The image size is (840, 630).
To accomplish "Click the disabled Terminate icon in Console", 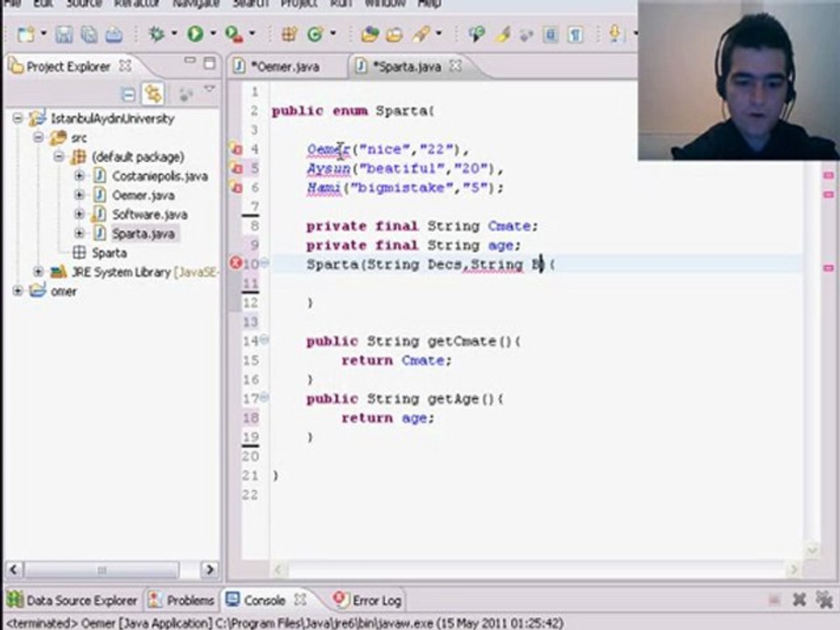I will click(774, 600).
